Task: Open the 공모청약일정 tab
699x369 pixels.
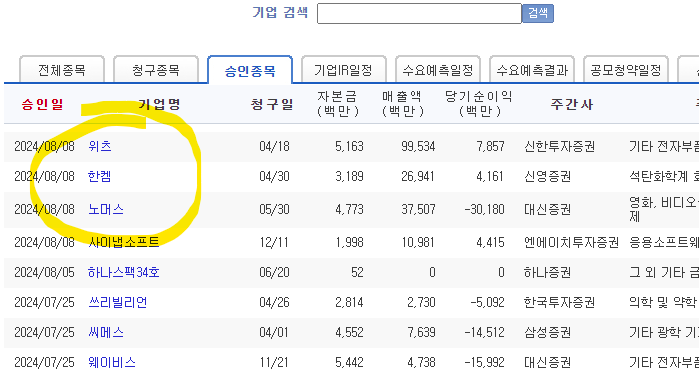Action: (x=625, y=70)
